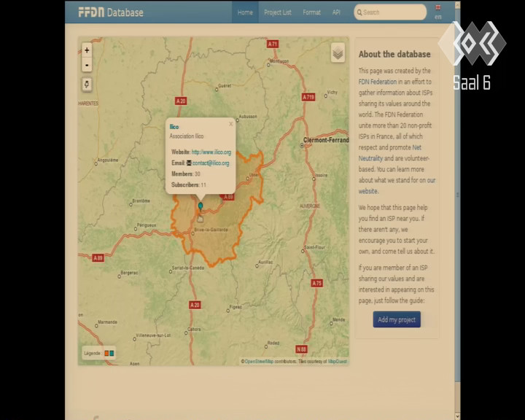The image size is (525, 420).
Task: Click the contact@ilico.org email link
Action: tap(211, 163)
